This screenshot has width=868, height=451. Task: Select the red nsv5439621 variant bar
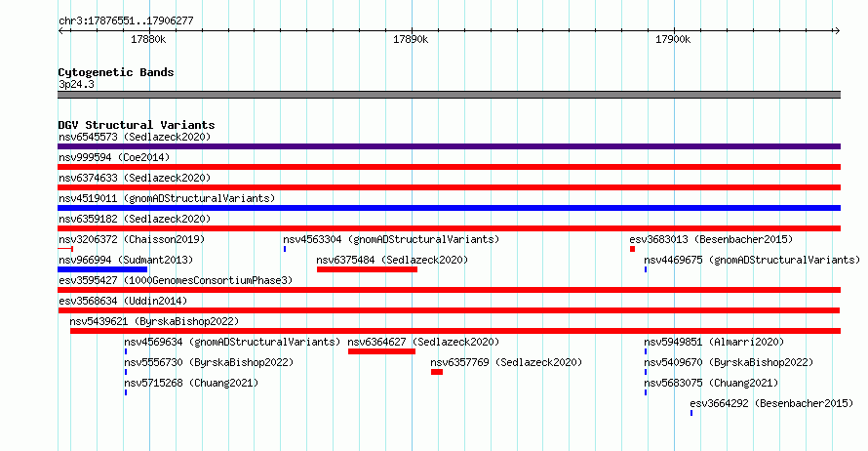(x=455, y=331)
